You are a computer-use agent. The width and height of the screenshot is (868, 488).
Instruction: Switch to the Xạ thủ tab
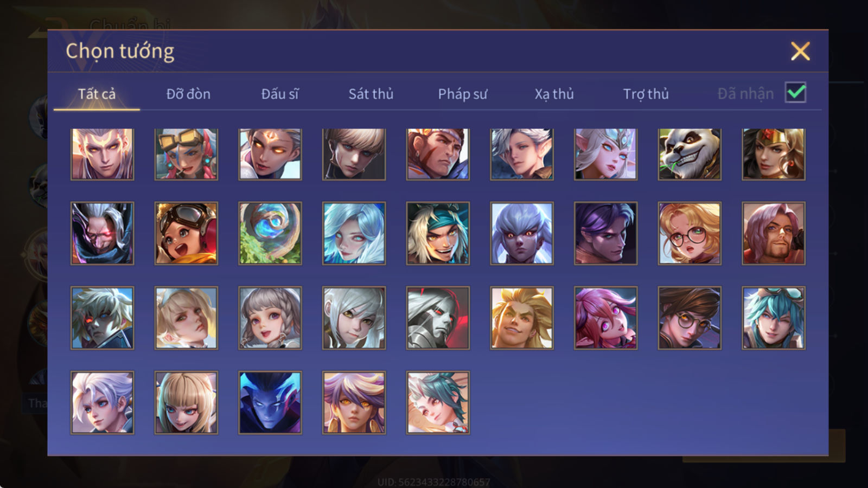[x=554, y=94]
